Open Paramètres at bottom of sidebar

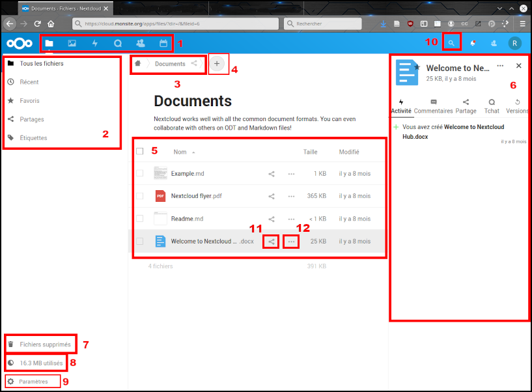coord(33,382)
